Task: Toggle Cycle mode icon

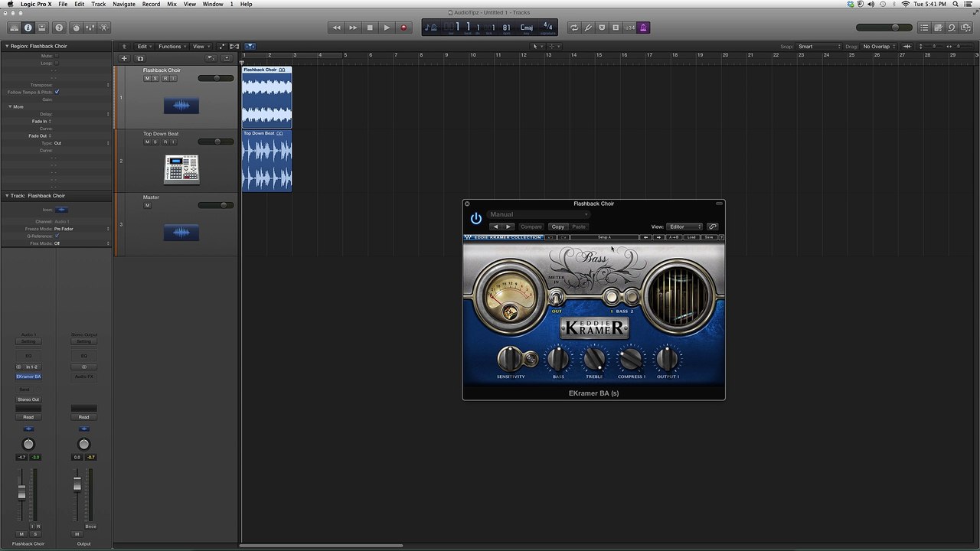Action: click(x=573, y=28)
